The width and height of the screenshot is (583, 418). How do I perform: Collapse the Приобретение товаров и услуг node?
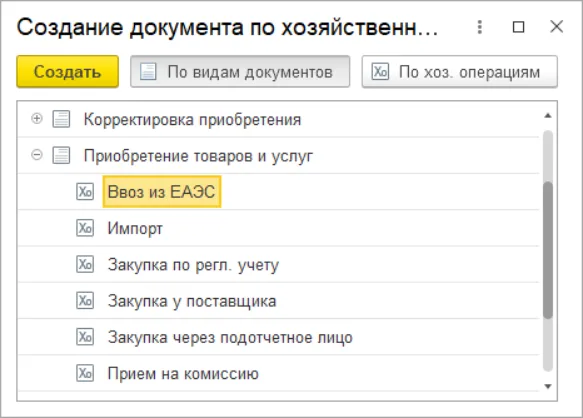tap(36, 155)
